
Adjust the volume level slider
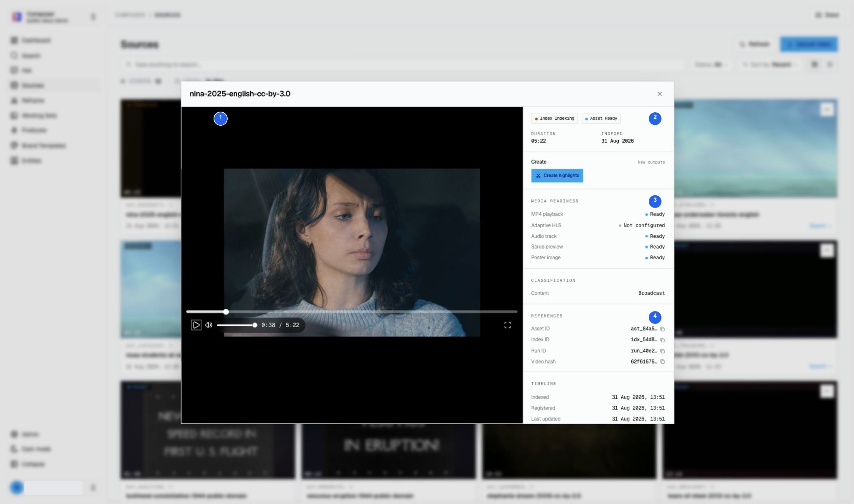(x=237, y=325)
